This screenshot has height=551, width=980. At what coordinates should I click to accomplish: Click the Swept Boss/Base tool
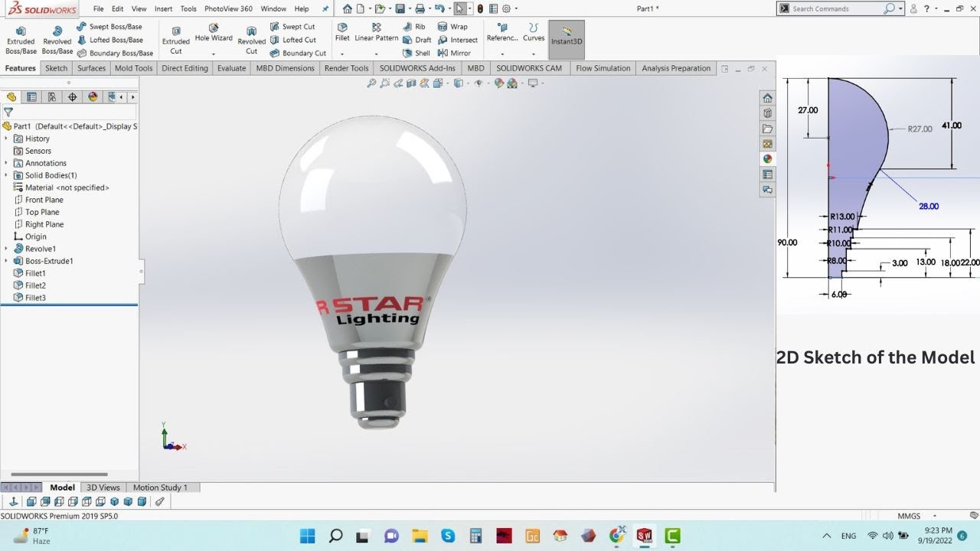click(109, 27)
